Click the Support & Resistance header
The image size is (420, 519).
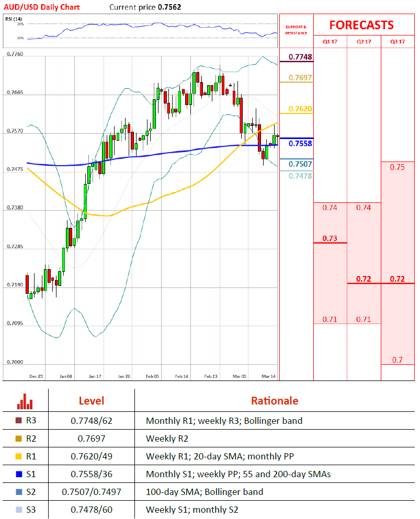[x=296, y=30]
